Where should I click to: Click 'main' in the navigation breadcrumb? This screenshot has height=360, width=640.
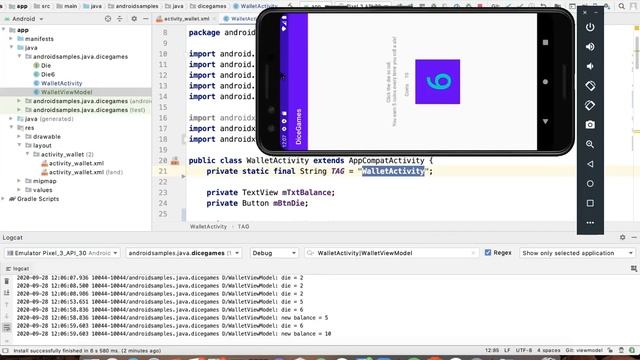point(67,7)
